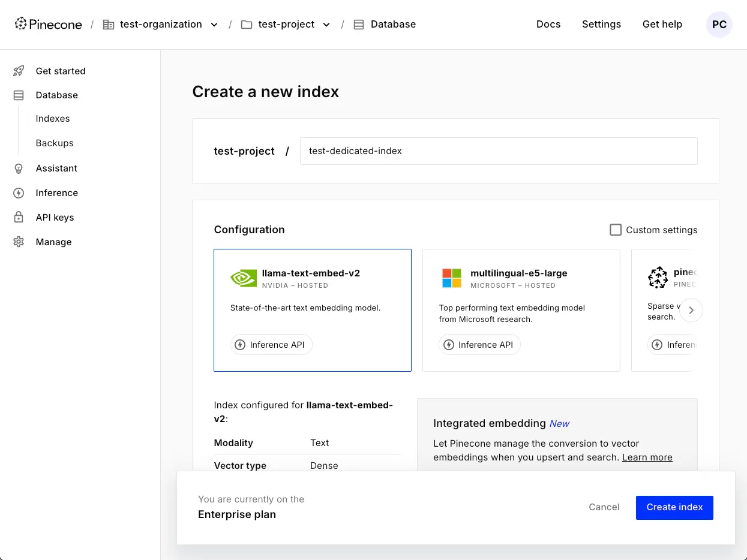
Task: Open the Learn more link about integrated embedding
Action: [x=647, y=457]
